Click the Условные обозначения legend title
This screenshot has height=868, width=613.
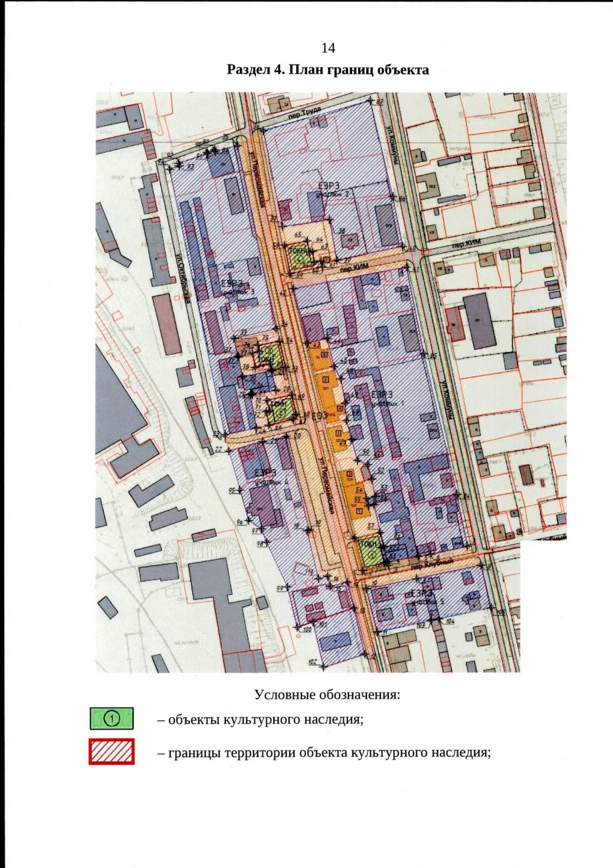pos(327,695)
